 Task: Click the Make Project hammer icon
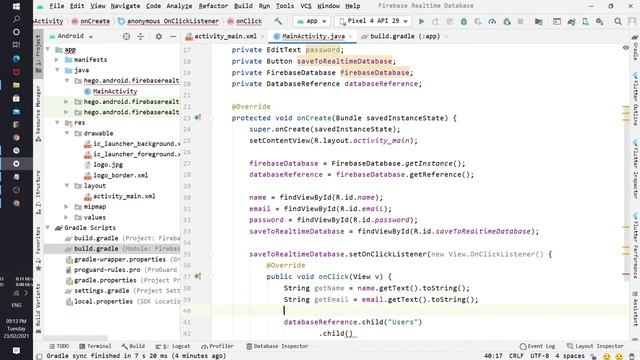278,21
